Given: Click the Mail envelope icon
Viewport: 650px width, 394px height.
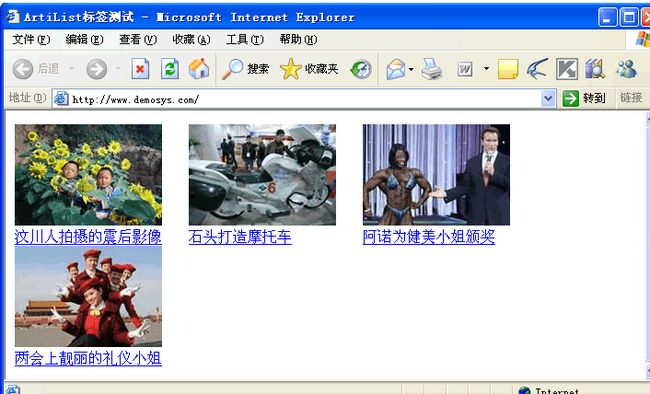Looking at the screenshot, I should (396, 69).
